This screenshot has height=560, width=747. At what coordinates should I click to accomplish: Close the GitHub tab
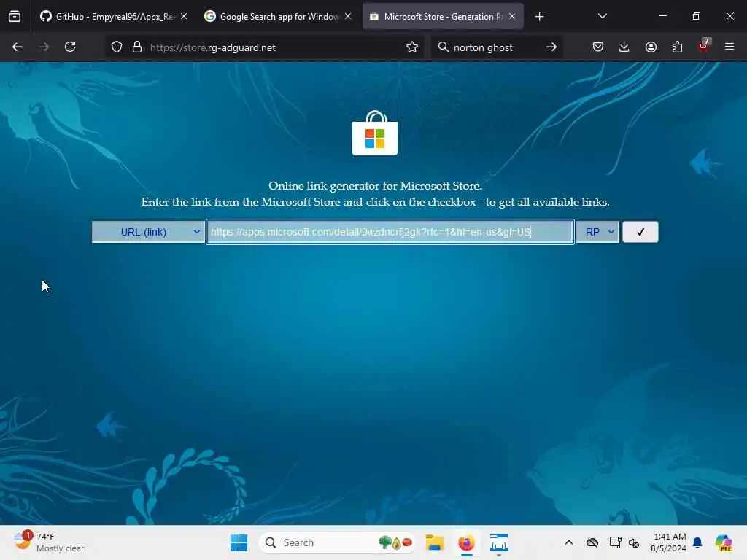(184, 17)
